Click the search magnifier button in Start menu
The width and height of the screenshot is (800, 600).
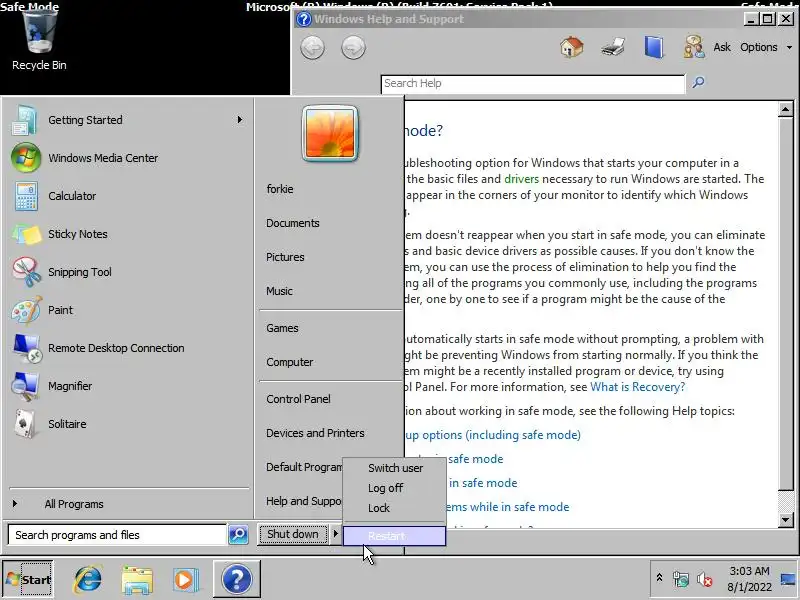click(238, 535)
